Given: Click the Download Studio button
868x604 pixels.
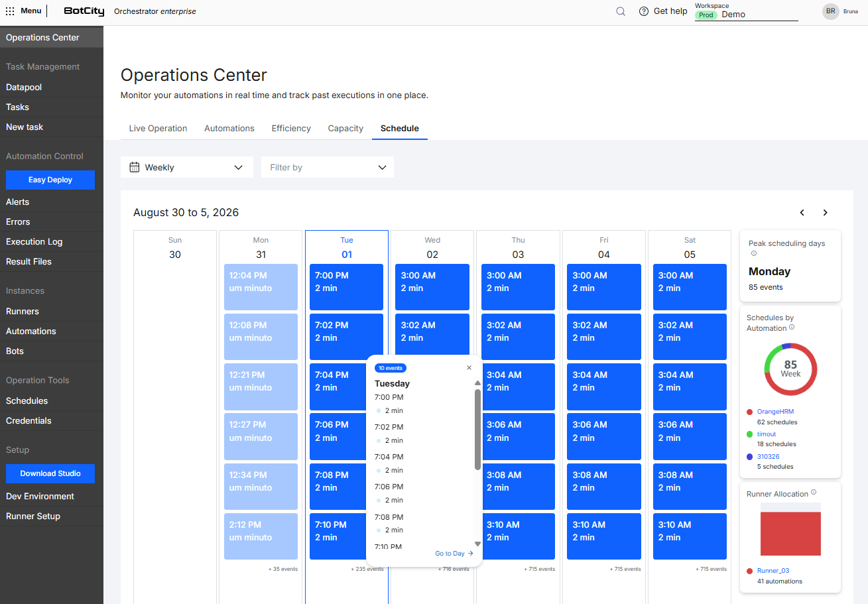Looking at the screenshot, I should [50, 473].
